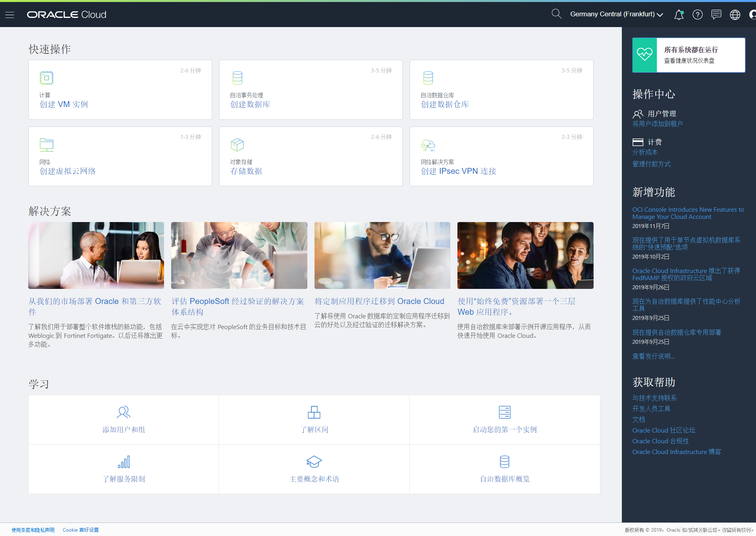
Task: Open the 创建数据仓库 link
Action: 445,104
